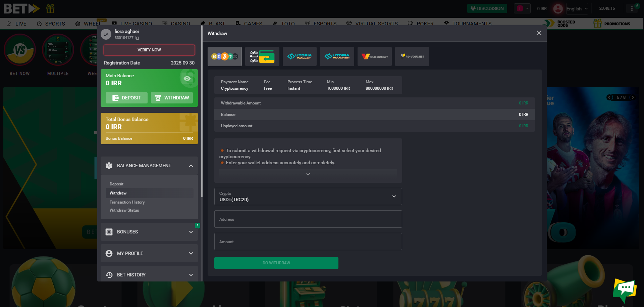Pick the Utopia Voucher payment option
This screenshot has width=644, height=307.
pyautogui.click(x=337, y=56)
